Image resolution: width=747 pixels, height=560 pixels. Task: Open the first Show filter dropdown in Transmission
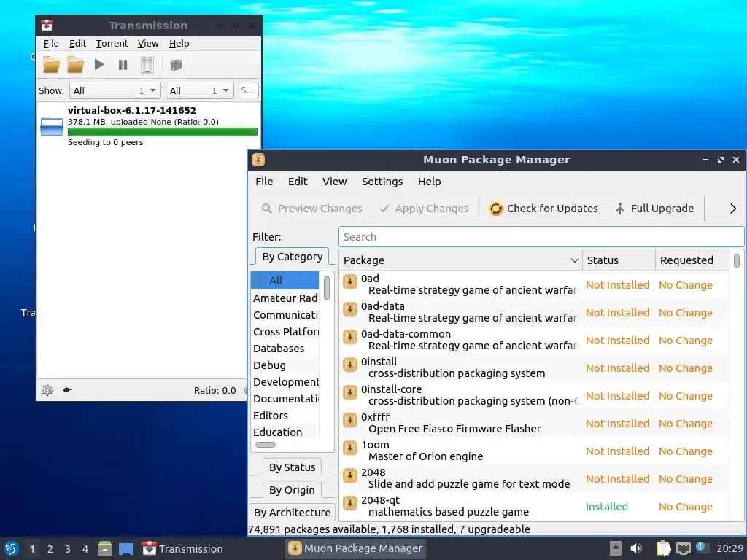(x=115, y=90)
